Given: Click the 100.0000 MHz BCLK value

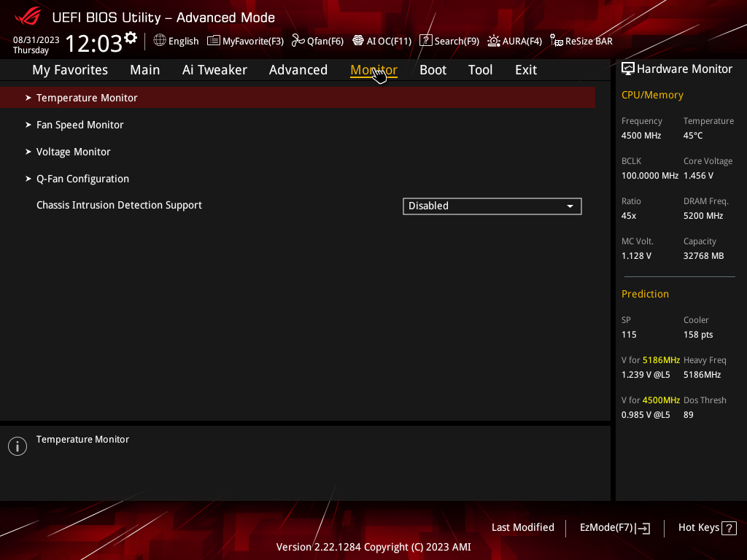Looking at the screenshot, I should 650,176.
